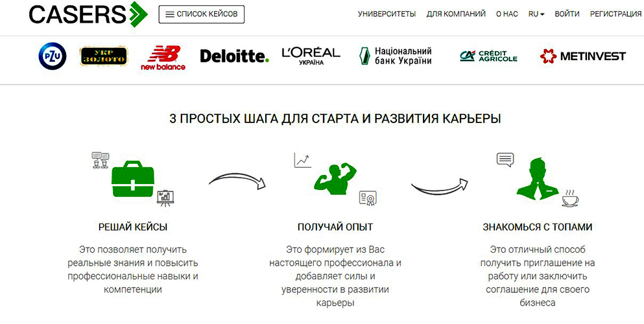This screenshot has width=644, height=324.
Task: Click the New Balance logo
Action: click(x=163, y=58)
